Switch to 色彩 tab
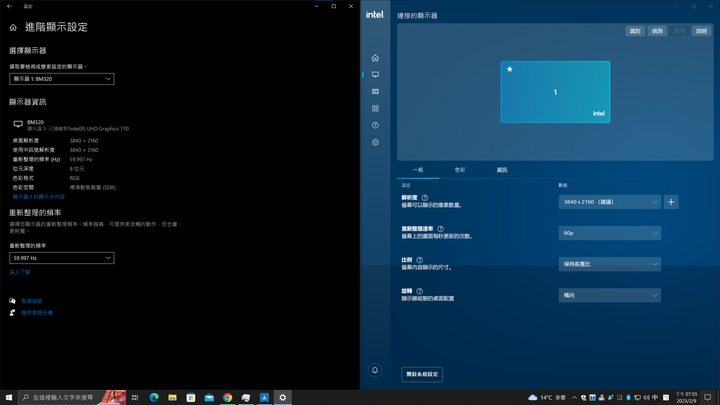Image resolution: width=720 pixels, height=405 pixels. point(460,170)
